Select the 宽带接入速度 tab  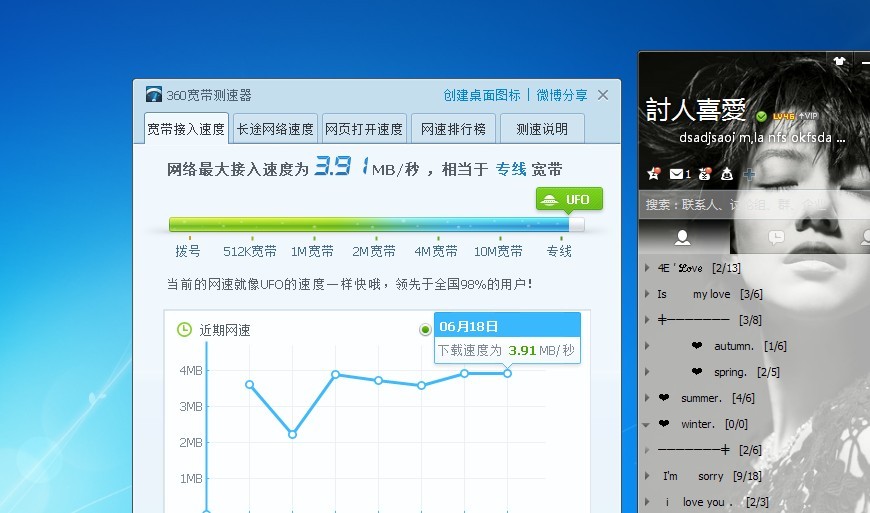pos(186,129)
